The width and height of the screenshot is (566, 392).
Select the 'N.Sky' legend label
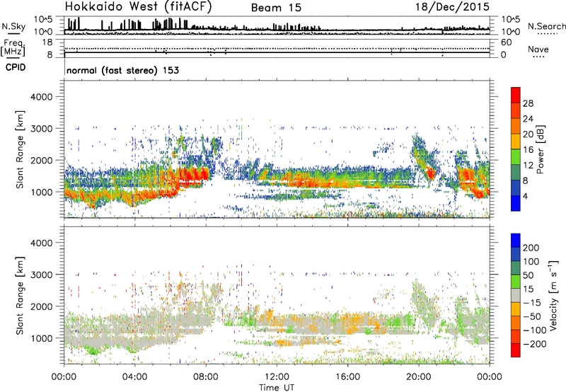click(x=13, y=27)
